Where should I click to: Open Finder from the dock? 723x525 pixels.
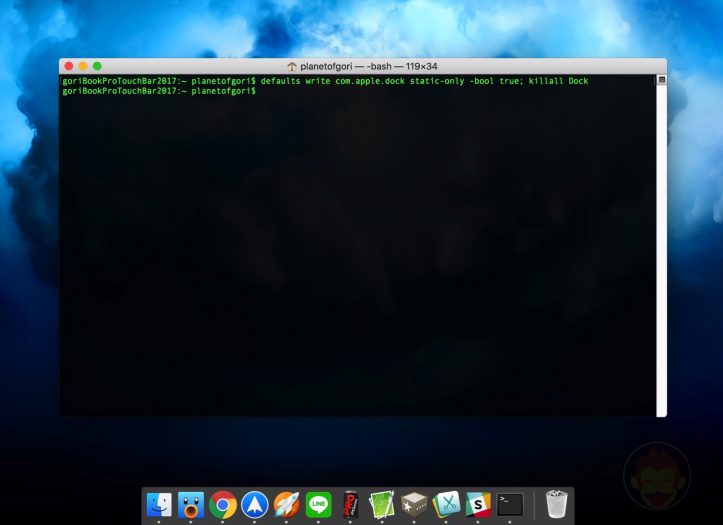159,504
